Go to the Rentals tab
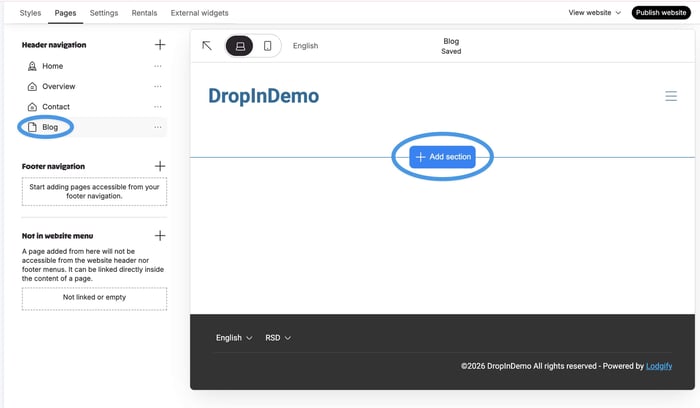 pyautogui.click(x=144, y=13)
